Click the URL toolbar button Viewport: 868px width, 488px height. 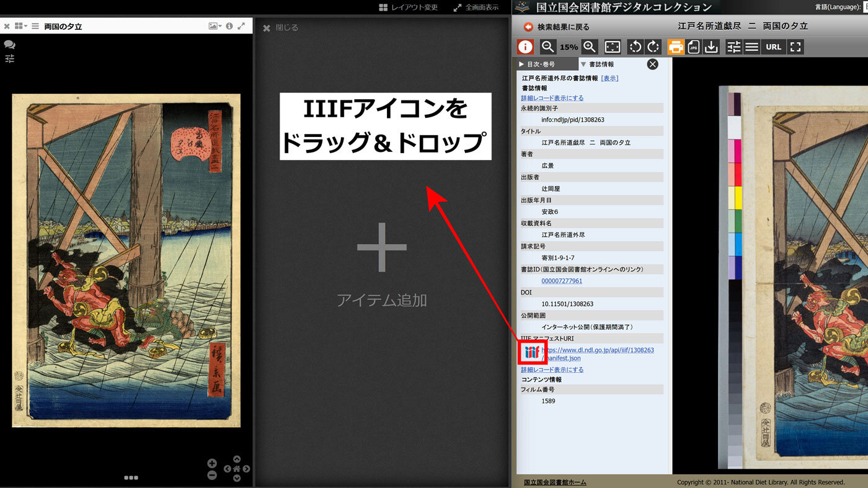coord(774,47)
